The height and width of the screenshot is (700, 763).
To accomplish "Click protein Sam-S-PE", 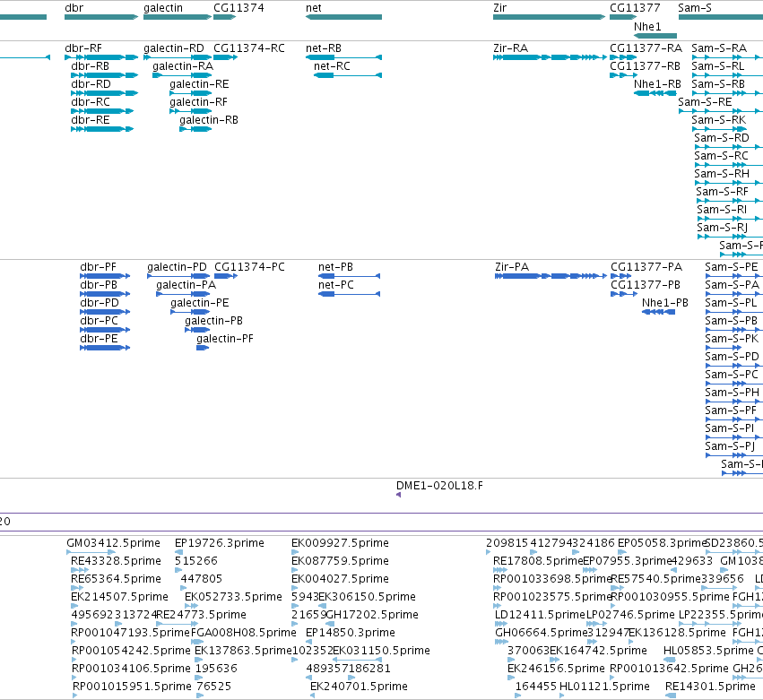I will click(x=732, y=267).
